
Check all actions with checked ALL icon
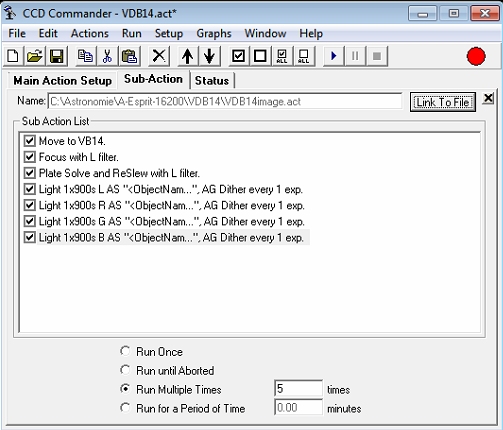pos(282,56)
